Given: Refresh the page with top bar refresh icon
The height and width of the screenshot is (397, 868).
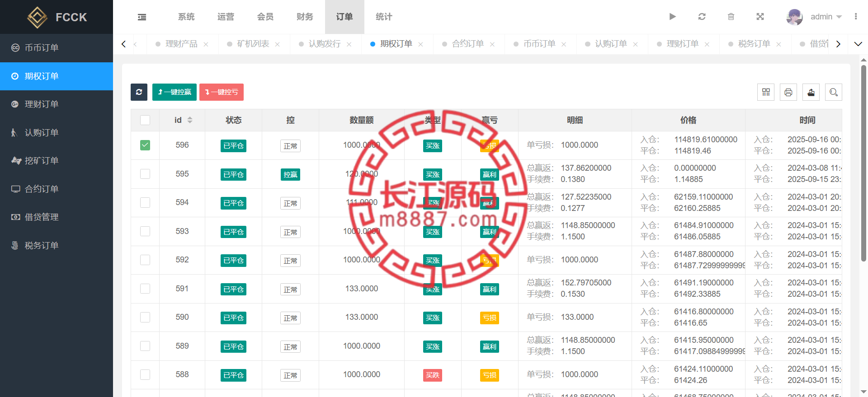Looking at the screenshot, I should 702,17.
